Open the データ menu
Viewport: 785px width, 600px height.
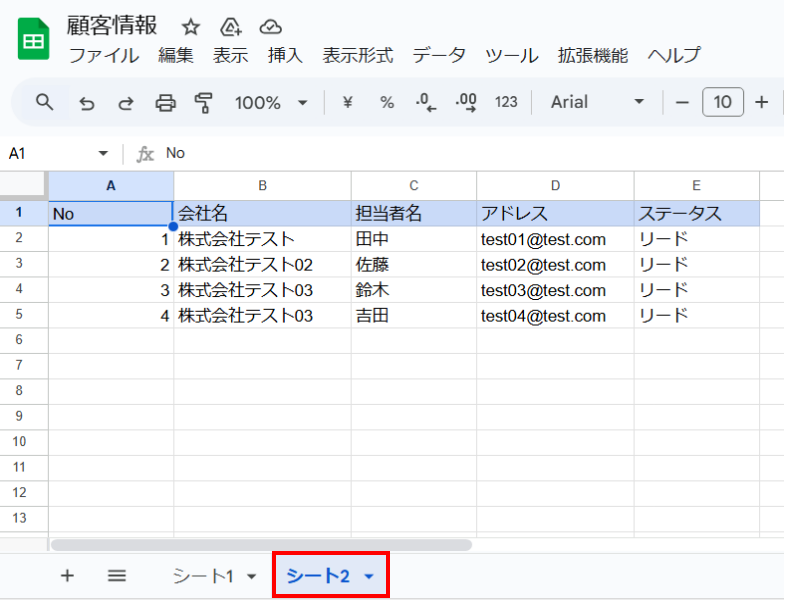[x=439, y=56]
